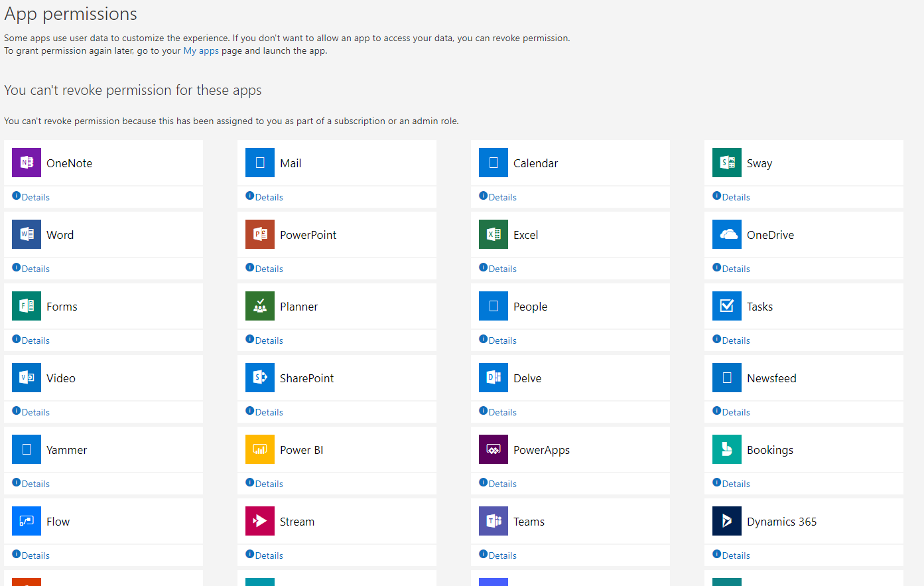Click the Video app icon
Viewport: 924px width, 586px height.
[27, 378]
